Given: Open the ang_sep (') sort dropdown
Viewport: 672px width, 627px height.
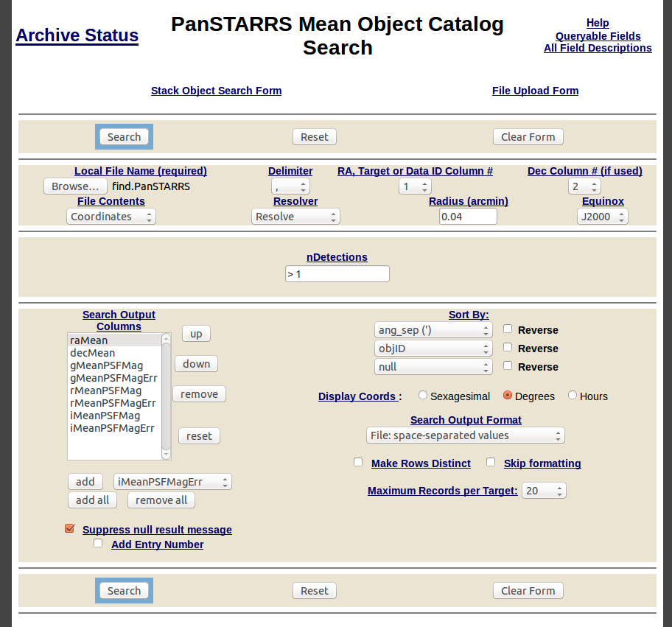Looking at the screenshot, I should coord(433,330).
